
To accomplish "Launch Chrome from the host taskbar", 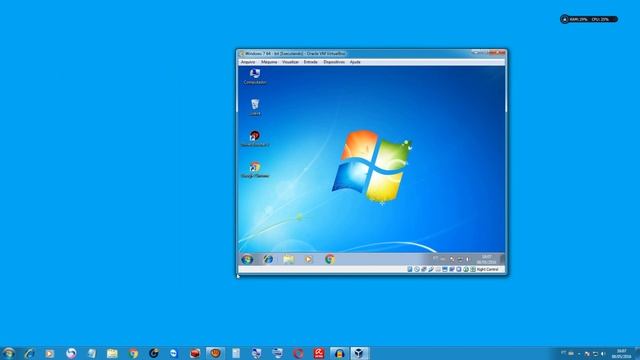I will coord(133,353).
